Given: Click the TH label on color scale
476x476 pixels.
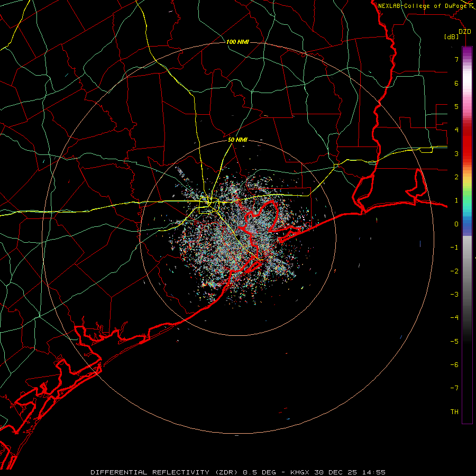Looking at the screenshot, I should pos(454,412).
